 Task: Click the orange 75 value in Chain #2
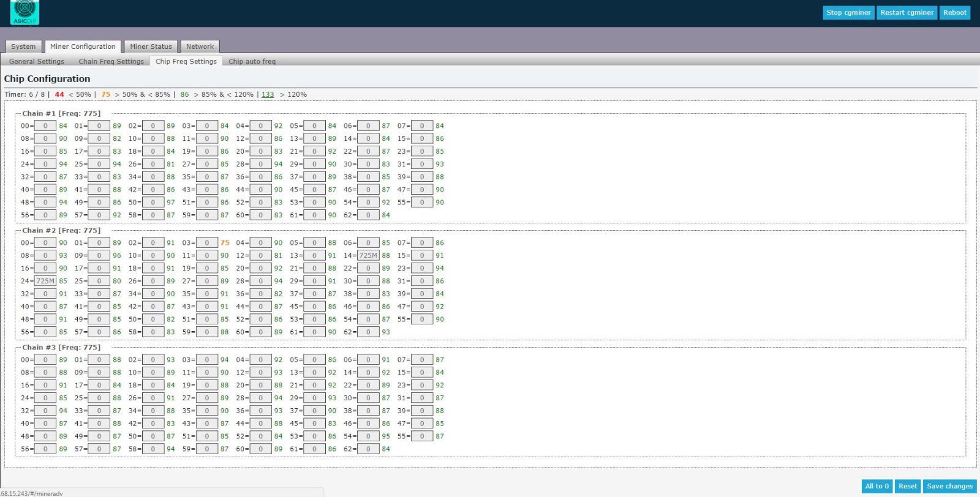tap(225, 242)
